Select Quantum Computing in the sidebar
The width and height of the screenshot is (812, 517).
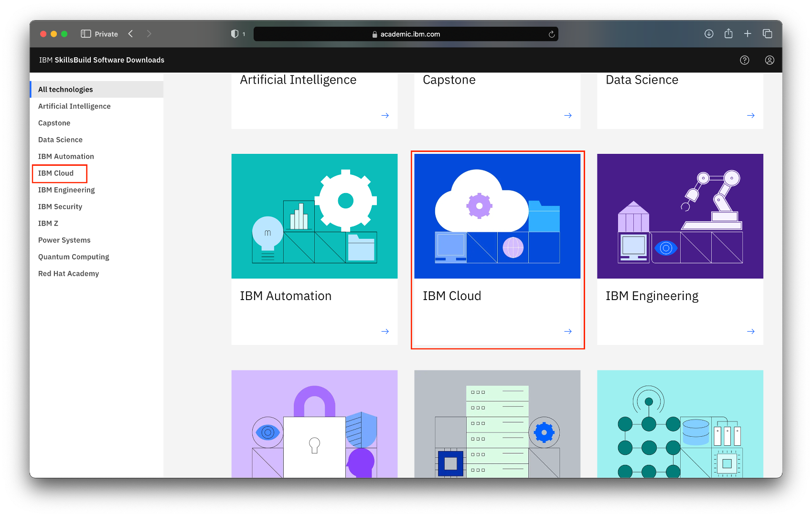pyautogui.click(x=97, y=257)
